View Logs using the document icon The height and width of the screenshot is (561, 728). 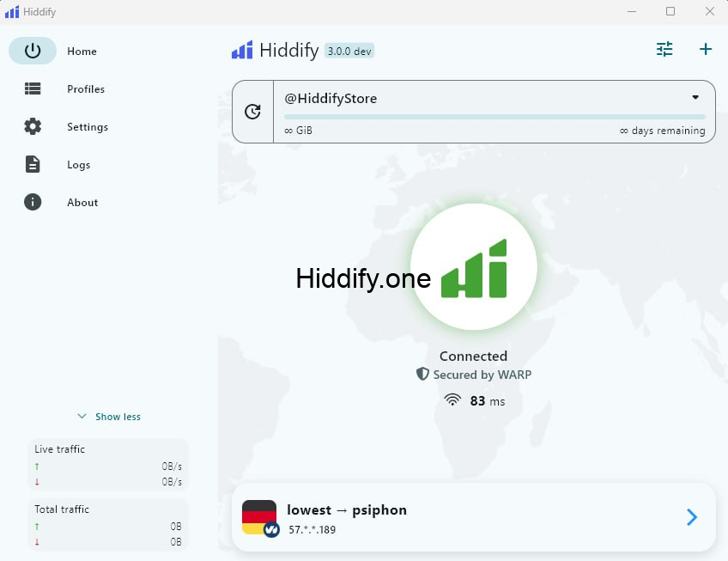tap(32, 164)
